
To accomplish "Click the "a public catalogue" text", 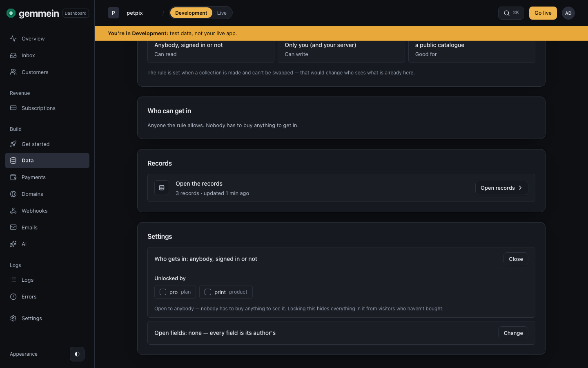I will tap(440, 45).
